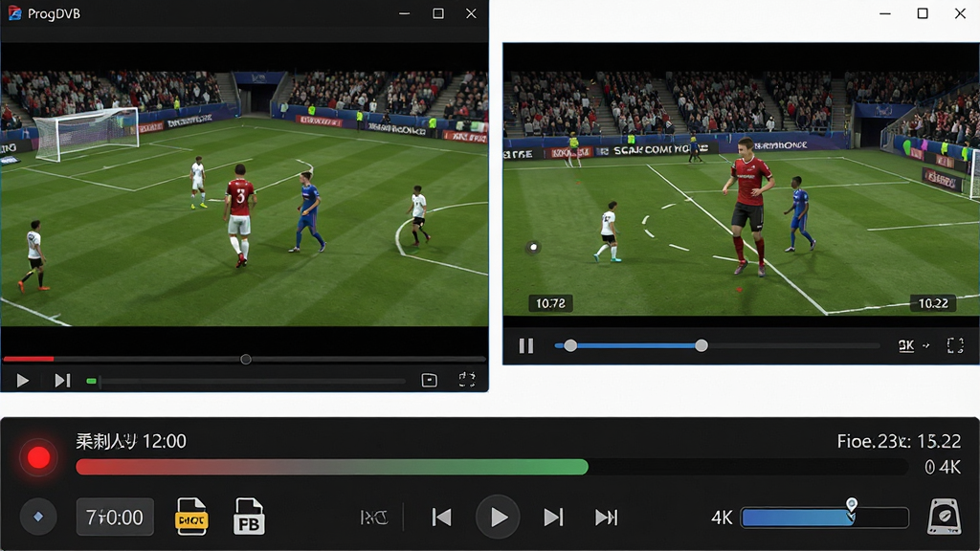Click the disk drive icon
This screenshot has width=980, height=551.
[944, 516]
